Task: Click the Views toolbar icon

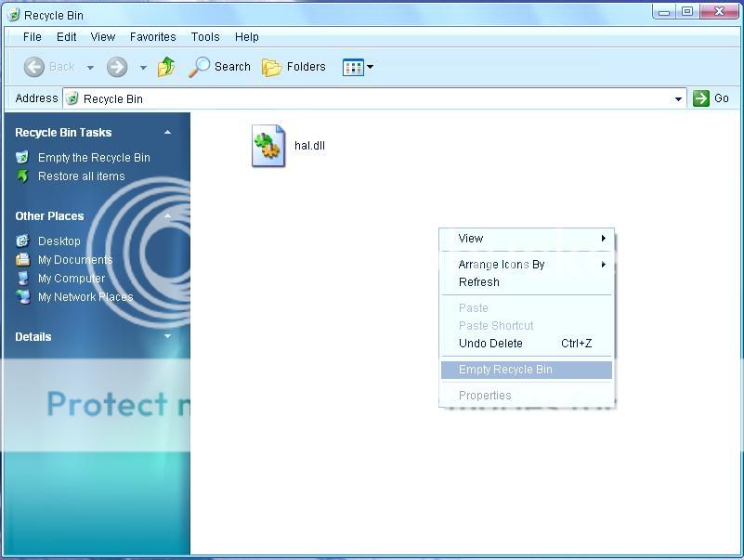Action: [x=354, y=67]
